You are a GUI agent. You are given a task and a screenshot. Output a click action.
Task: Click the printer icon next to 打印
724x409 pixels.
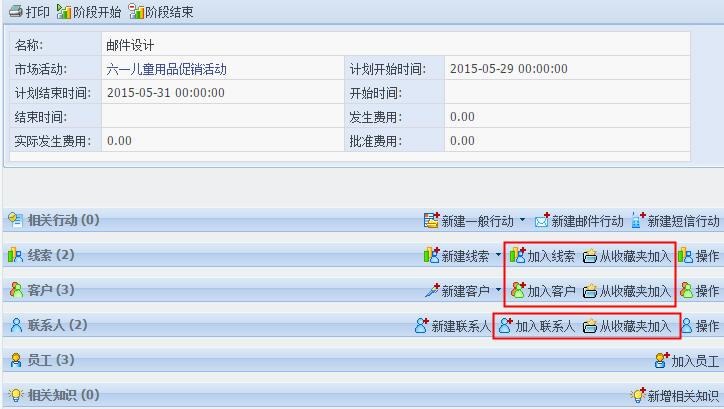pyautogui.click(x=16, y=11)
